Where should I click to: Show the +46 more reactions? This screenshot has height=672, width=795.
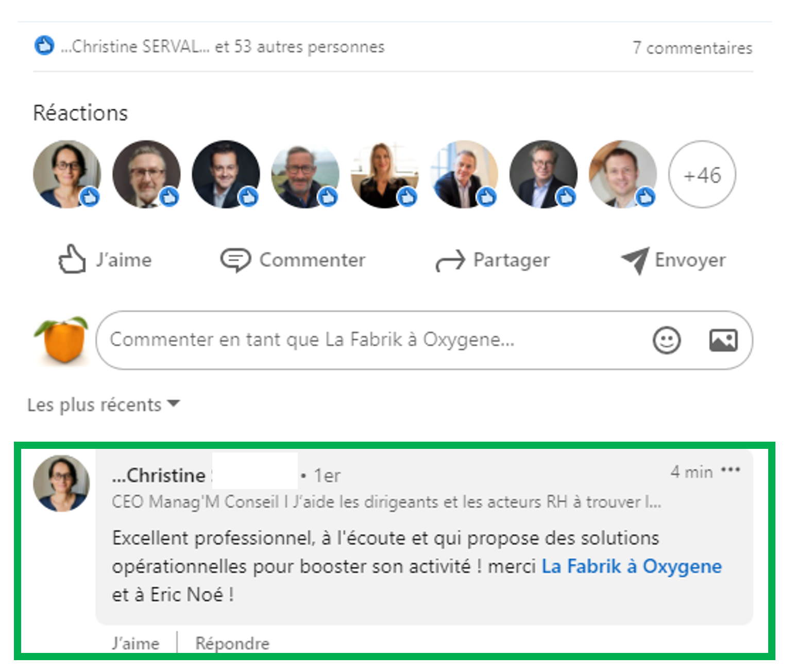[702, 175]
